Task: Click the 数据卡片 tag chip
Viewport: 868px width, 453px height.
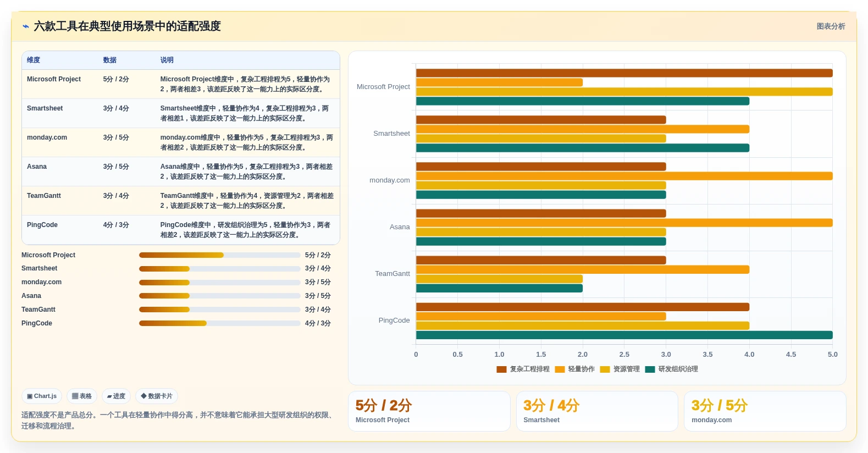Action: [157, 396]
